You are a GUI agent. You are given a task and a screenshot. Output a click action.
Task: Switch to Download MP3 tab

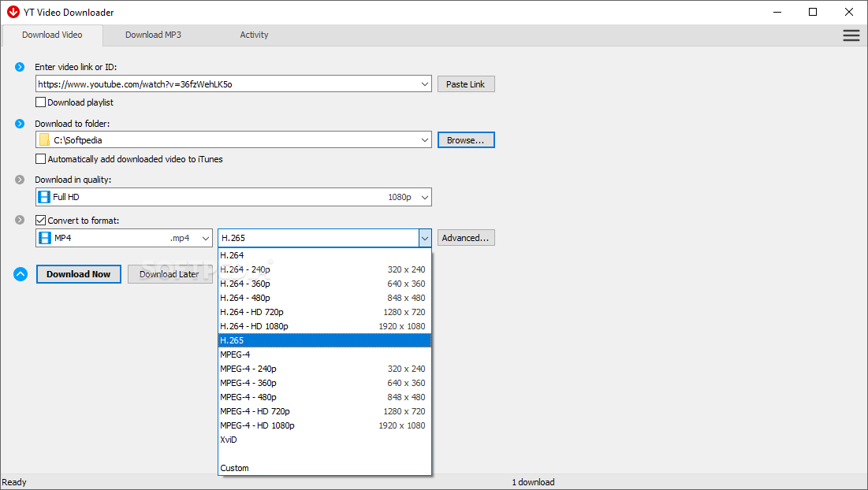tap(153, 35)
